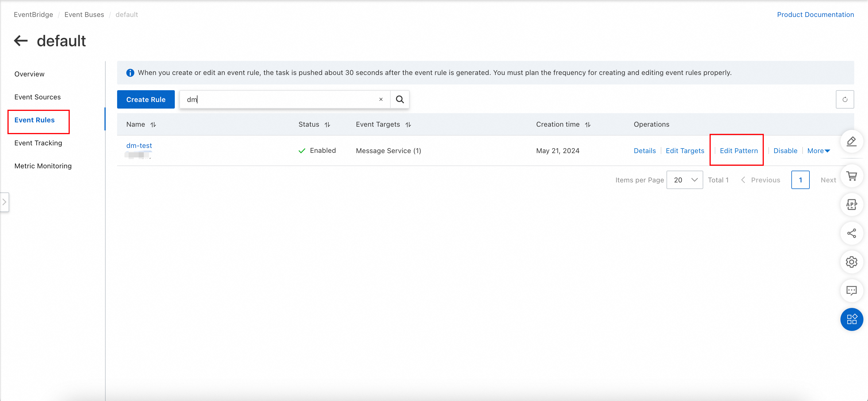Click the blue quick-menu grid button

coord(851,319)
